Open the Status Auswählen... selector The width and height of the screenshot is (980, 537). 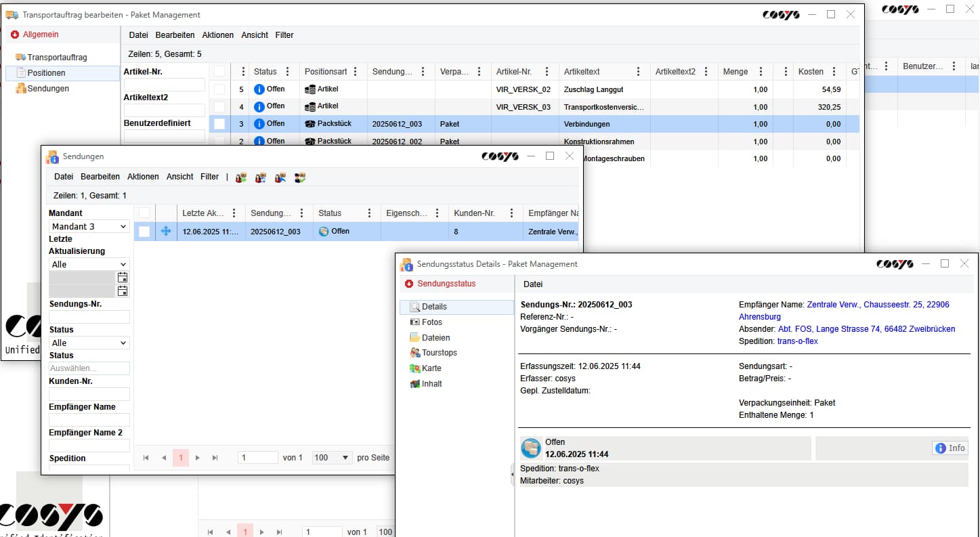[x=89, y=368]
